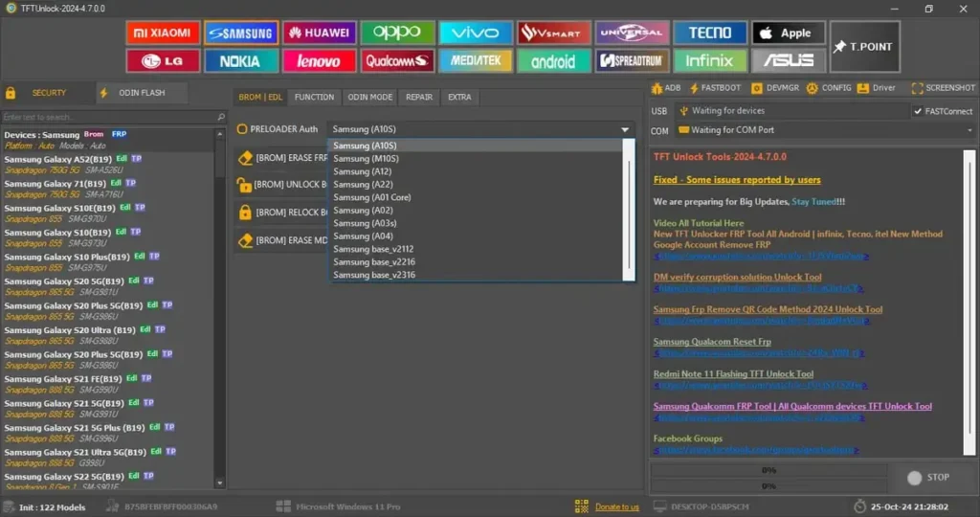Click the log panel vertical scrollbar
Viewport: 980px width, 517px height.
[969, 303]
